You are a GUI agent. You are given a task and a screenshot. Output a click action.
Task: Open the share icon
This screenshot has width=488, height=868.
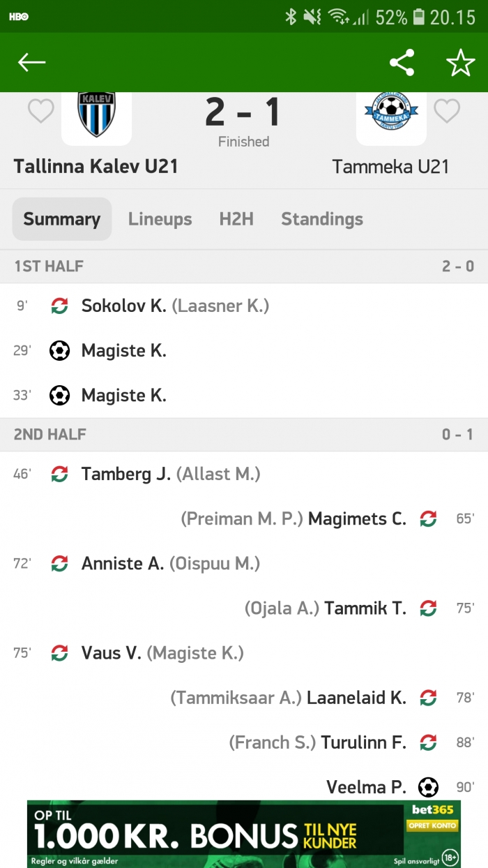click(402, 63)
